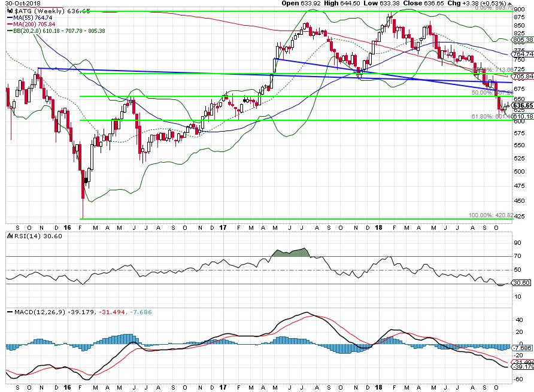Click the 30.60 RSI value tag
The image size is (534, 392).
point(521,283)
